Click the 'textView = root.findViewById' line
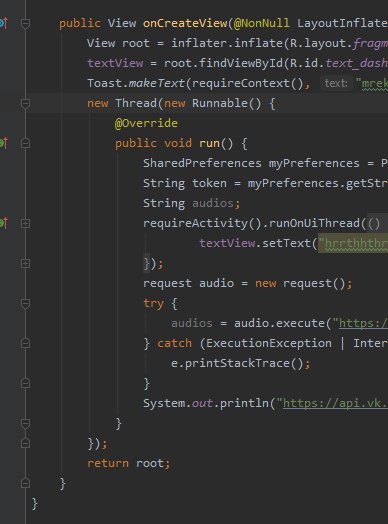 [237, 63]
